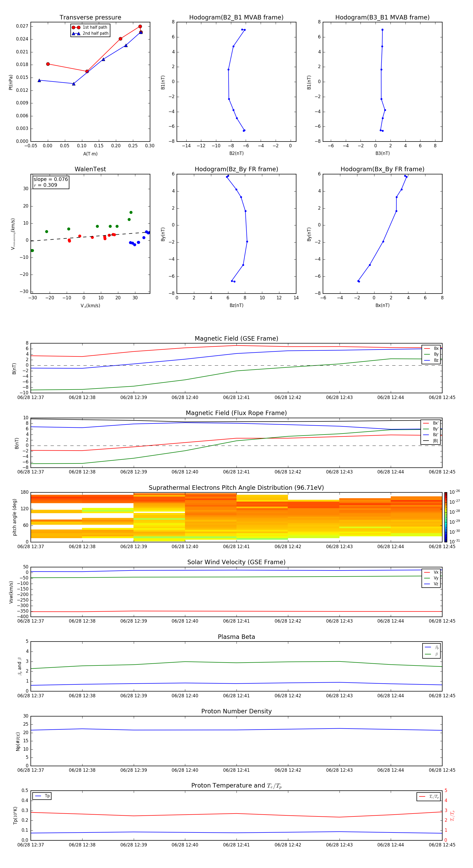Click the 'Proton Temperature and Te/Tp' title
Screen dimensions: 473x868
[x=236, y=786]
